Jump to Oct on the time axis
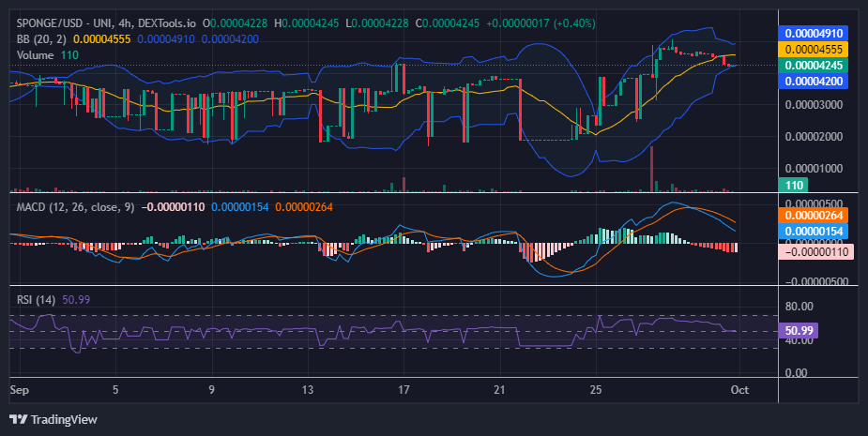The height and width of the screenshot is (436, 868). pos(739,390)
